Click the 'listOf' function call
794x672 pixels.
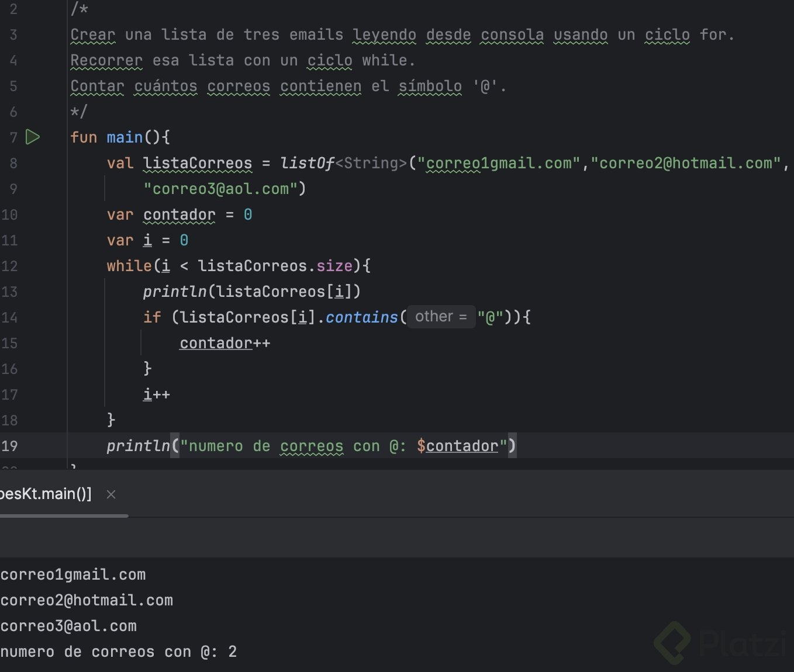[x=307, y=163]
